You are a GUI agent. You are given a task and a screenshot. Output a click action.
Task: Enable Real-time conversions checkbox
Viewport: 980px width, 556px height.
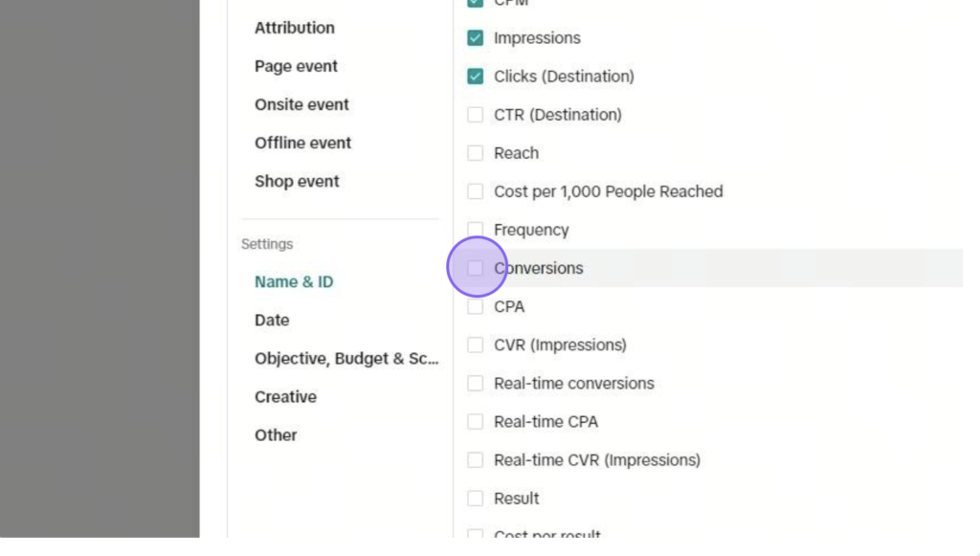pyautogui.click(x=475, y=383)
